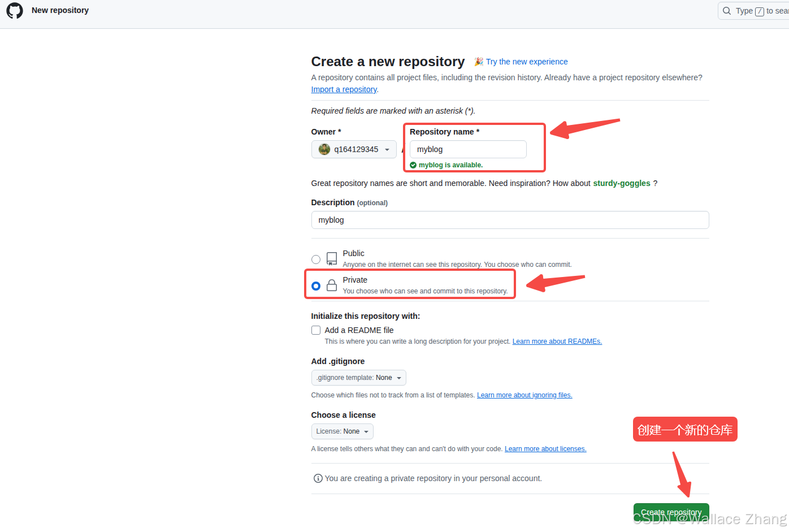
Task: Click the info icon beside private notice
Action: [x=318, y=478]
